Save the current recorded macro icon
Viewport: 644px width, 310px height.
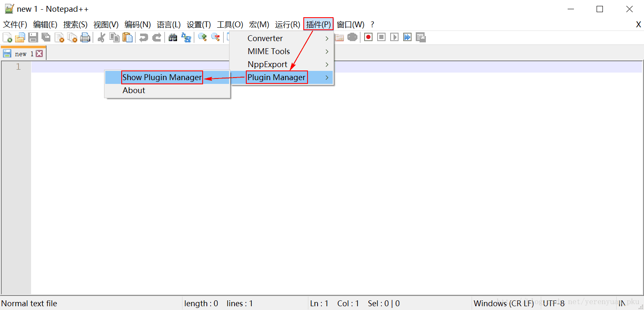(x=421, y=37)
